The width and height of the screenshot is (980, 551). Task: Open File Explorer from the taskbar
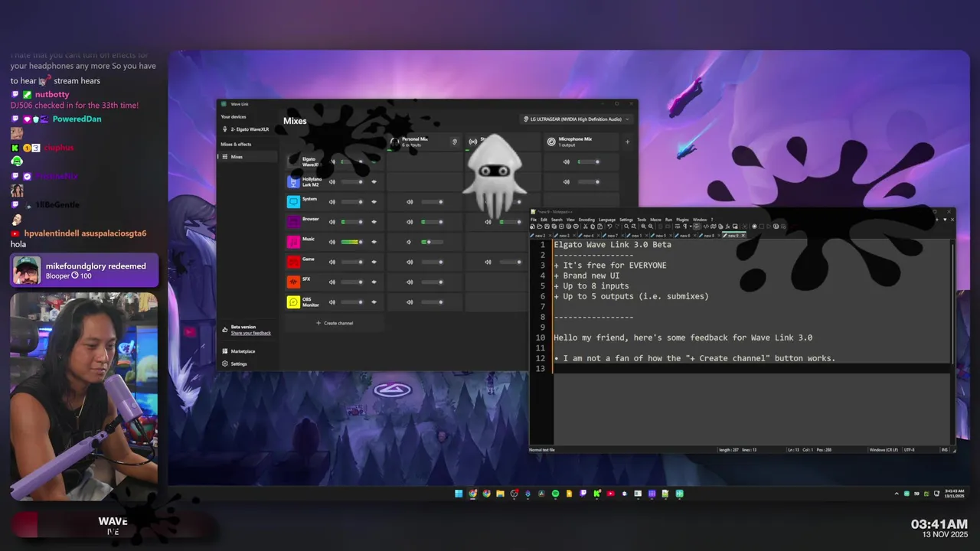pos(500,494)
